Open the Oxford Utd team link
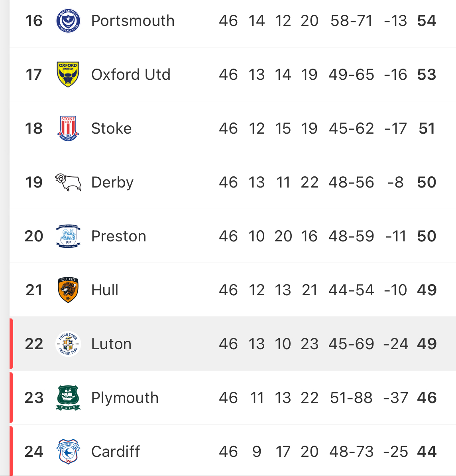This screenshot has height=476, width=456. point(131,75)
